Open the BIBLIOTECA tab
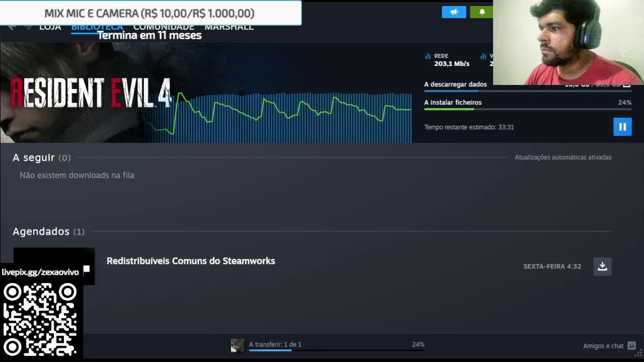Screen dimensions: 644x362 [x=97, y=27]
